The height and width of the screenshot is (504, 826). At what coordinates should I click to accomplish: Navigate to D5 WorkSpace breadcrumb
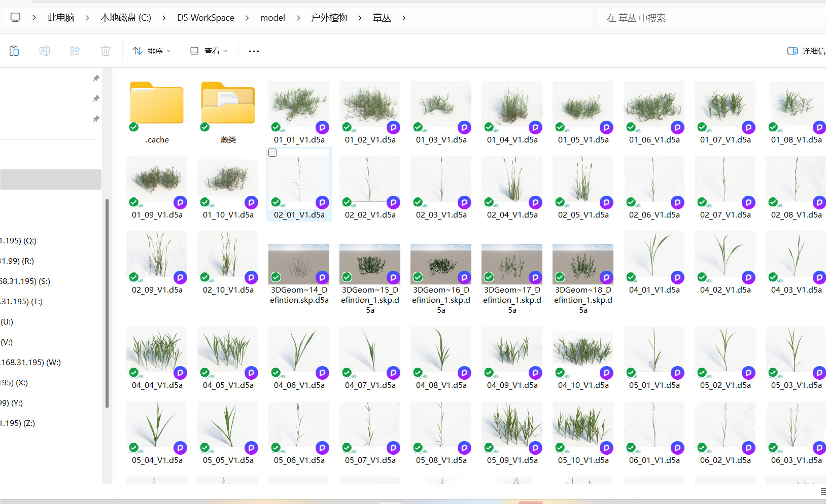205,18
